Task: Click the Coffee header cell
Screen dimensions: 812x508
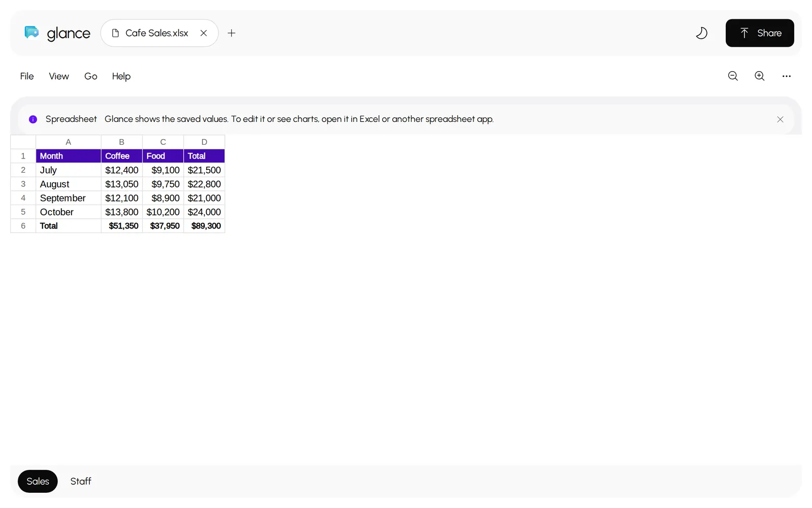Action: pos(122,156)
